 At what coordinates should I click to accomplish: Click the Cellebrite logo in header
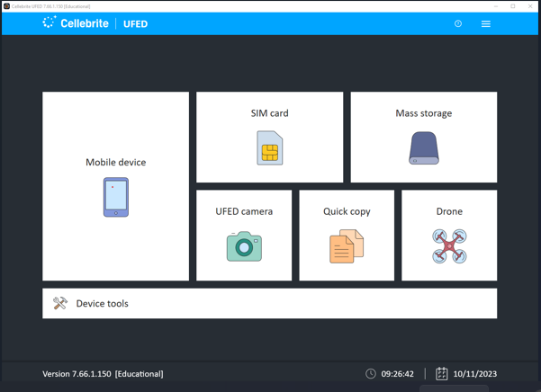tap(76, 22)
